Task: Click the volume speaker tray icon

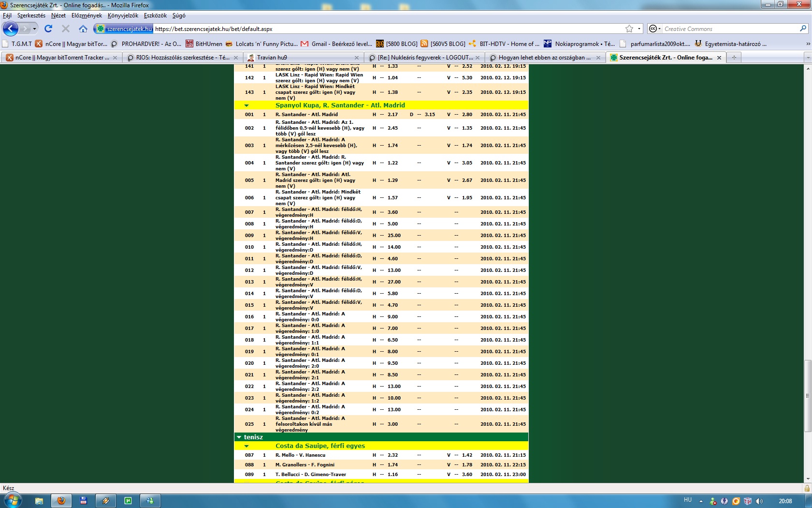Action: pyautogui.click(x=759, y=501)
